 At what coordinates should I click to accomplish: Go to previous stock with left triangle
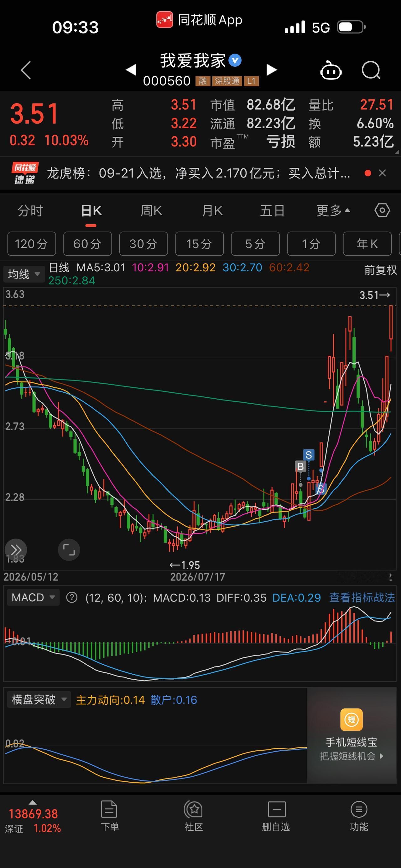(x=131, y=70)
